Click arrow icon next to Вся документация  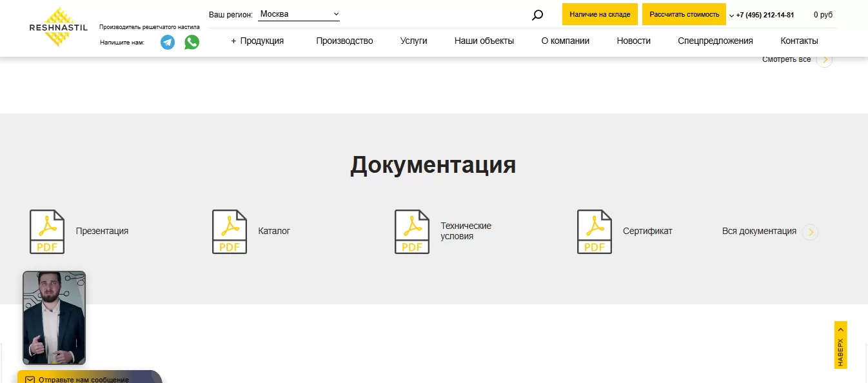(x=810, y=232)
